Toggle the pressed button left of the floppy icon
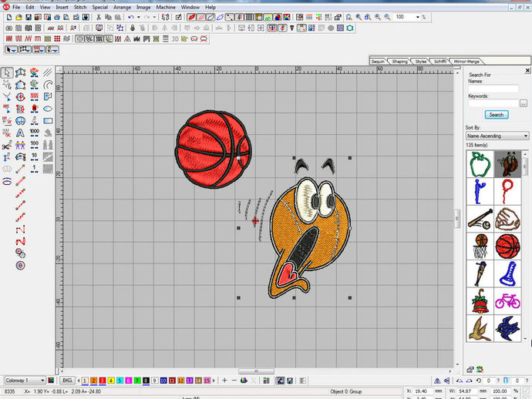This screenshot has width=532, height=399. pyautogui.click(x=280, y=381)
